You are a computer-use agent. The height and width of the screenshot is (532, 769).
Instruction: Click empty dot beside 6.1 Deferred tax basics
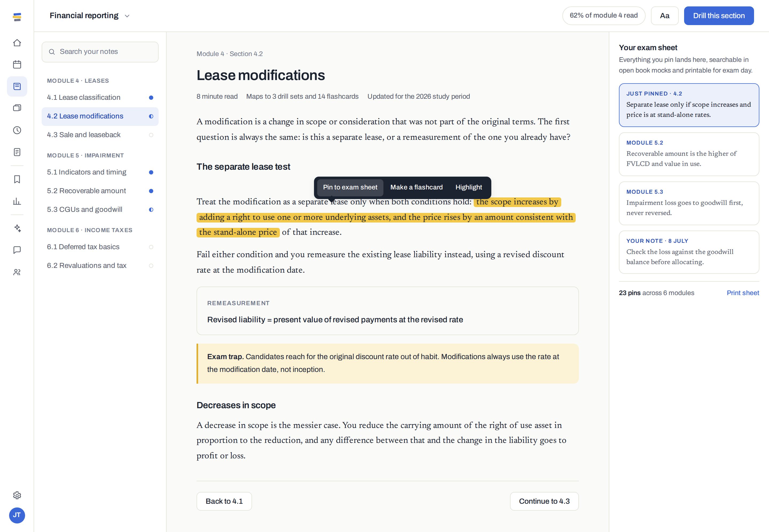tap(151, 247)
